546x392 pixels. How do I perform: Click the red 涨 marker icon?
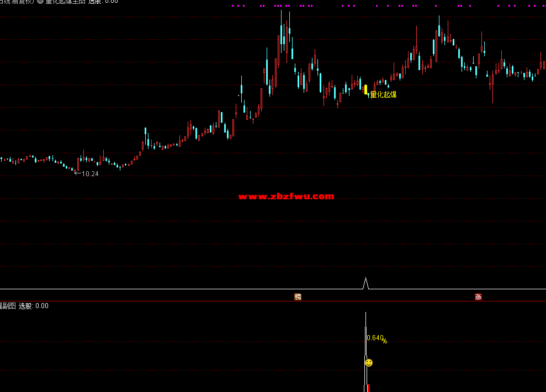tap(478, 297)
